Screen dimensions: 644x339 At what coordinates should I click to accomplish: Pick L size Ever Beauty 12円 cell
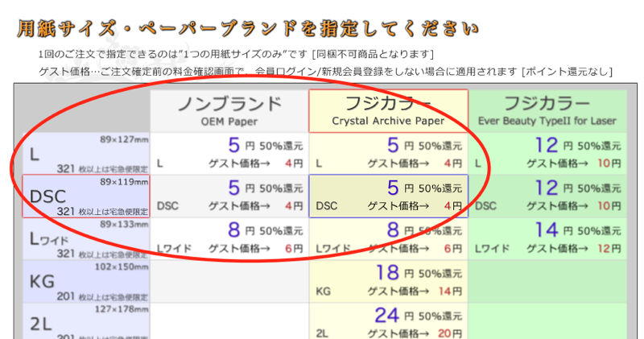tap(547, 153)
